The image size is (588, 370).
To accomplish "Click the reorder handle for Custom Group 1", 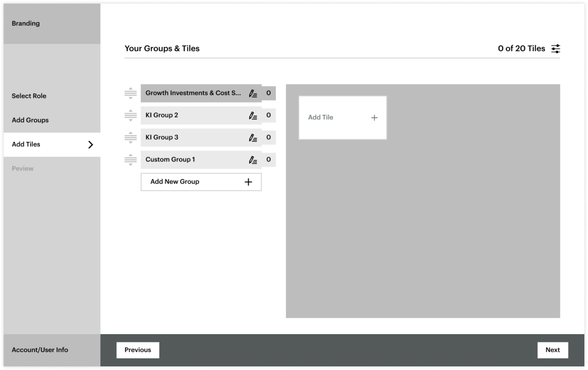I will pyautogui.click(x=130, y=160).
